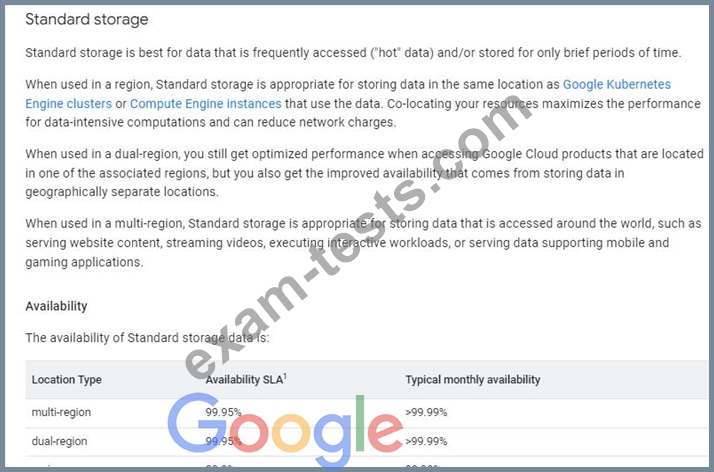Select the Typical monthly availability column header
This screenshot has height=472, width=714.
click(473, 380)
